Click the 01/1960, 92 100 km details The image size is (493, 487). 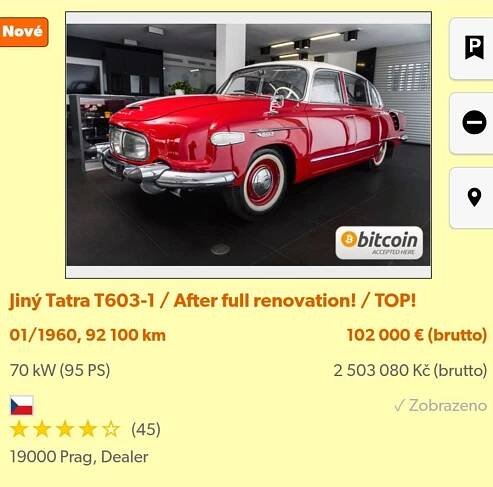click(x=87, y=335)
